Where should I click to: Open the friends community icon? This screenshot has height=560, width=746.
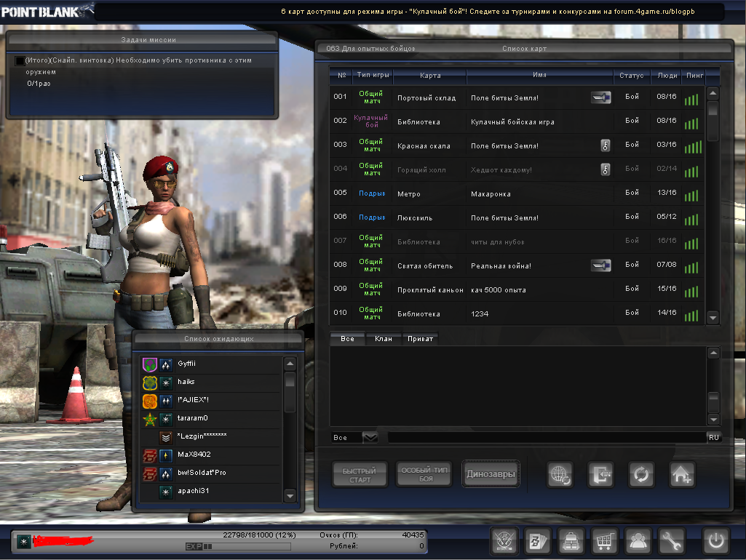pos(638,541)
